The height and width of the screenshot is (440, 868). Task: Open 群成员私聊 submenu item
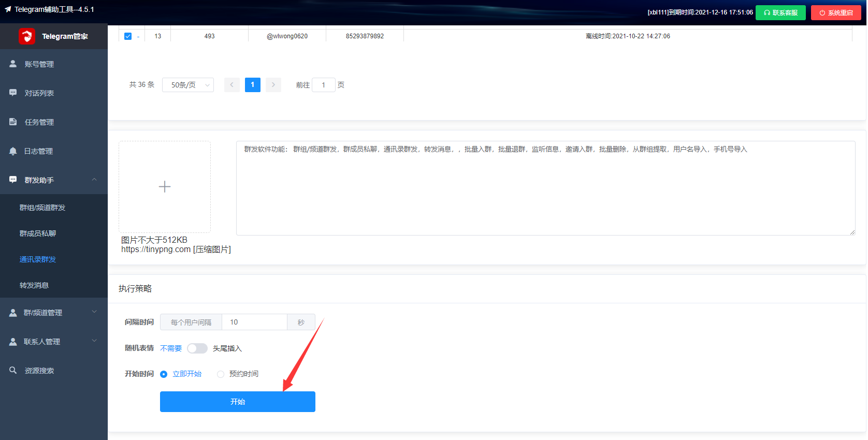38,233
